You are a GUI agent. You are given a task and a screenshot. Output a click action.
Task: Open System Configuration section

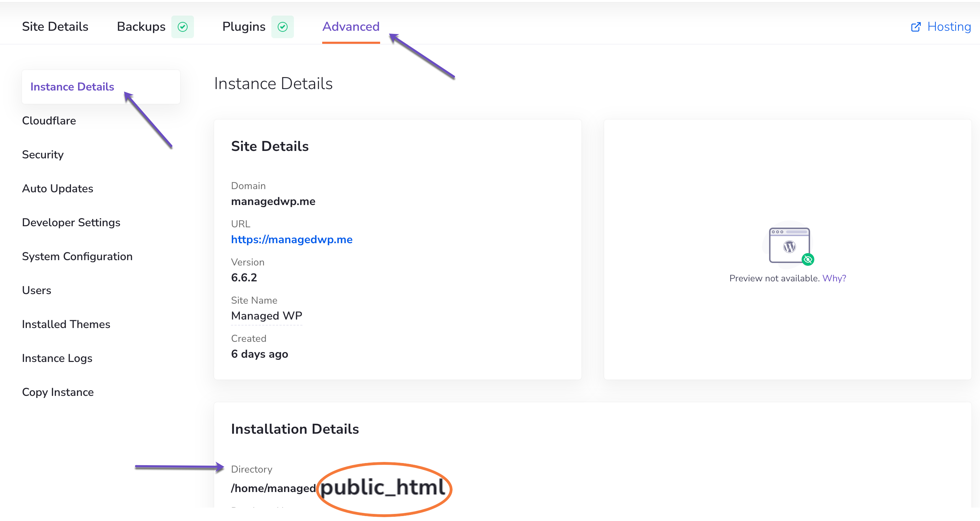coord(77,256)
